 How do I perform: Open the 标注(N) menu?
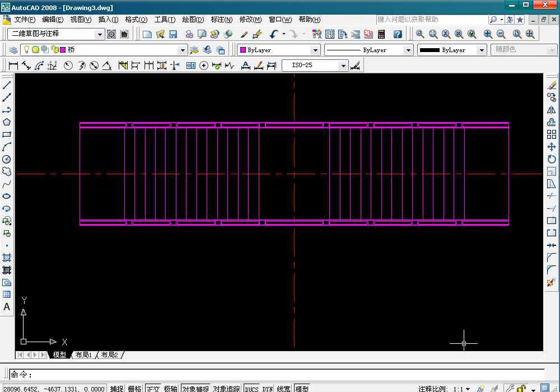[221, 19]
